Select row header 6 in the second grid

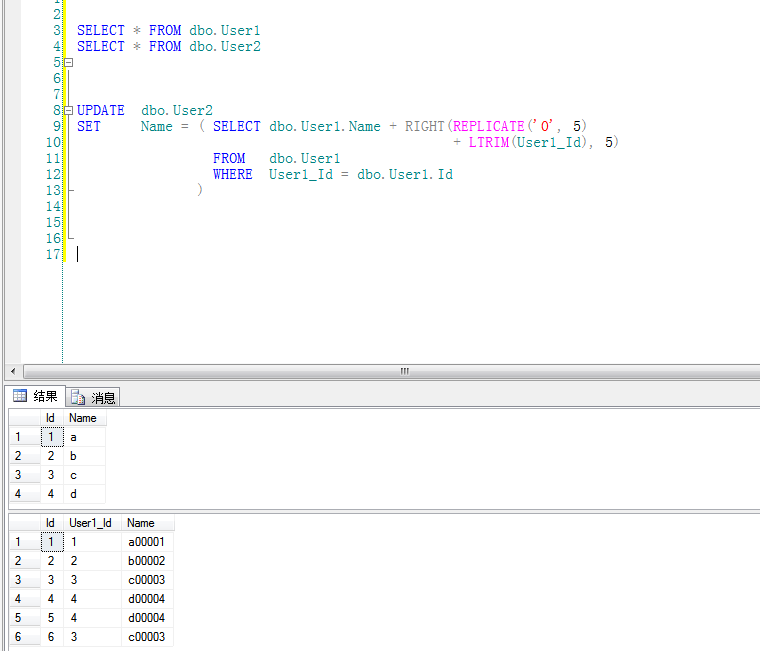click(25, 636)
